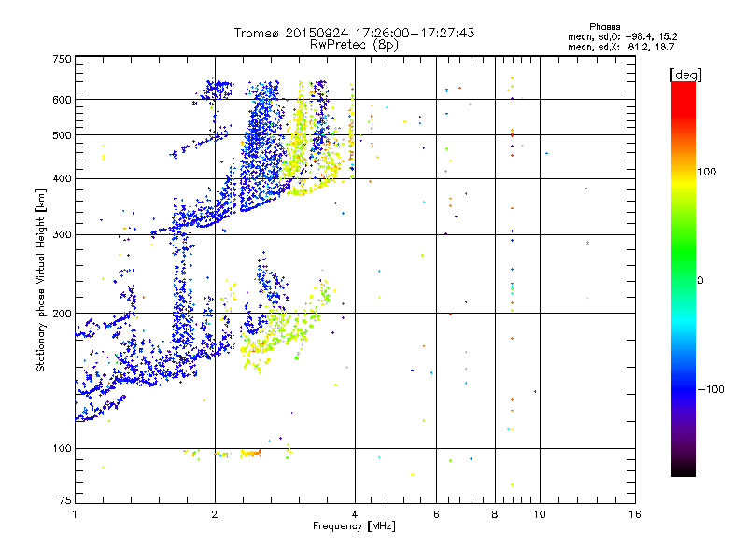
Task: Click the plot title 'Tromsø 20150924 17:26:00-17:27:43'
Action: point(354,33)
